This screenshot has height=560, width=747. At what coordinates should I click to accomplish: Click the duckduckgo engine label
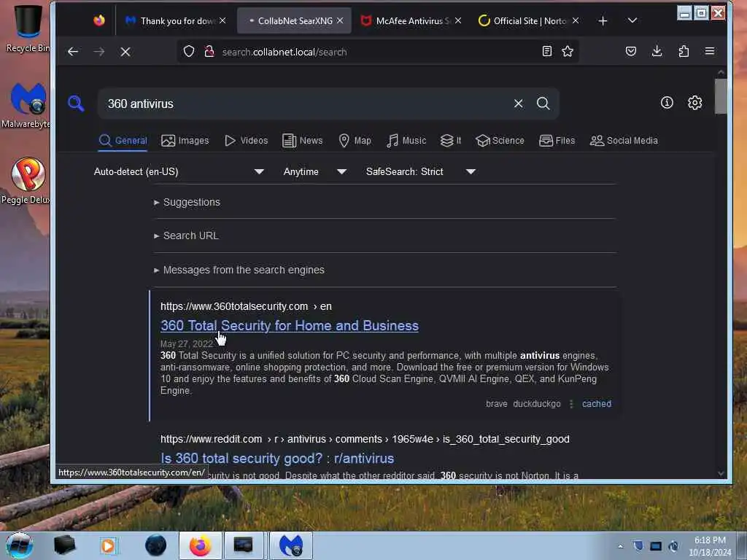coord(536,404)
